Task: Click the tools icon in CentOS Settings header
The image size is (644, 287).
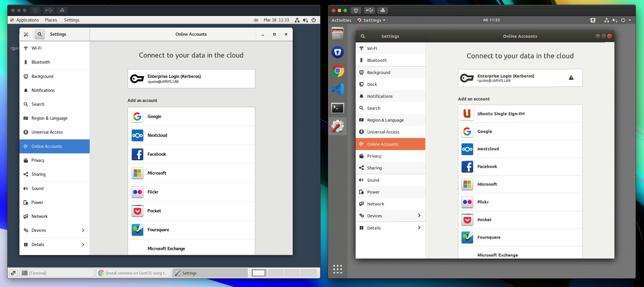Action: tap(26, 34)
